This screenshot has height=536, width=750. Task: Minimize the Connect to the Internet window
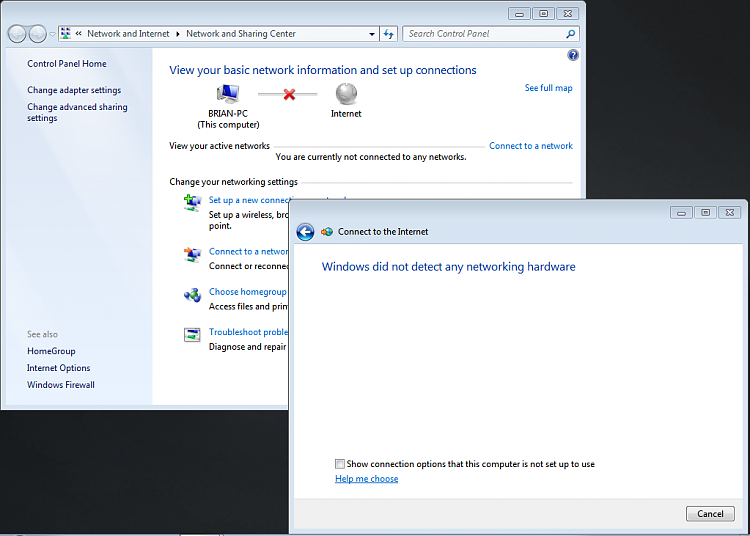coord(681,213)
